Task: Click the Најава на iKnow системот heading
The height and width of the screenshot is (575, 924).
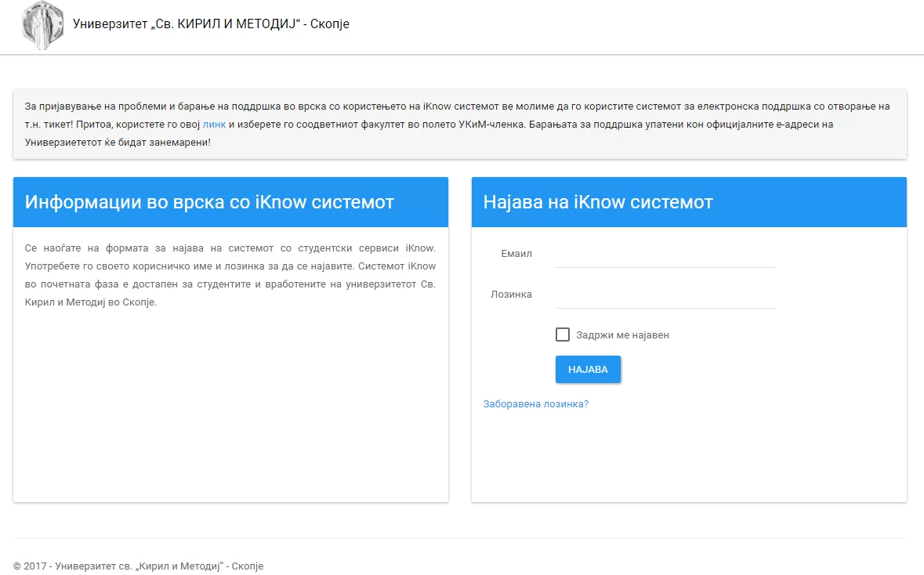Action: [x=598, y=202]
